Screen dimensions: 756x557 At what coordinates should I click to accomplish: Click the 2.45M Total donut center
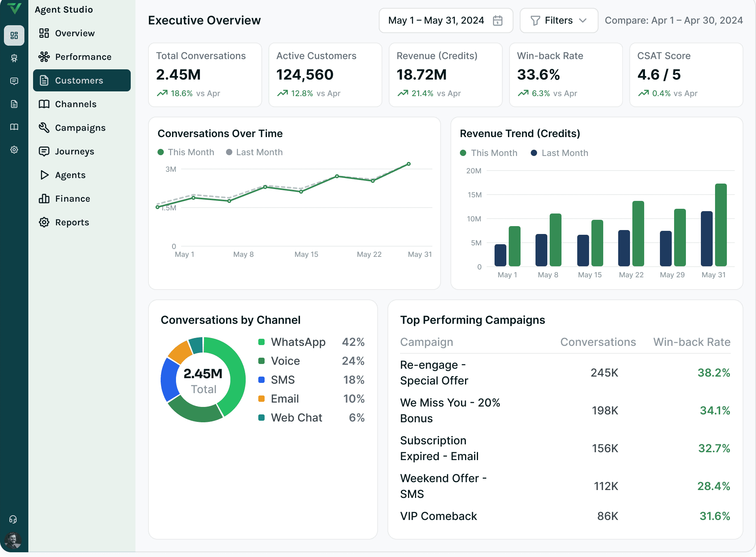tap(203, 381)
